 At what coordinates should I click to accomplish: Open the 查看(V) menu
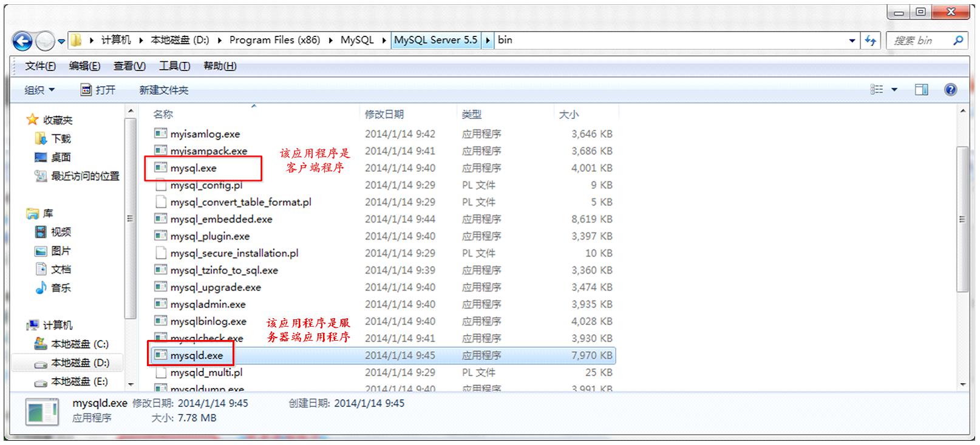129,66
